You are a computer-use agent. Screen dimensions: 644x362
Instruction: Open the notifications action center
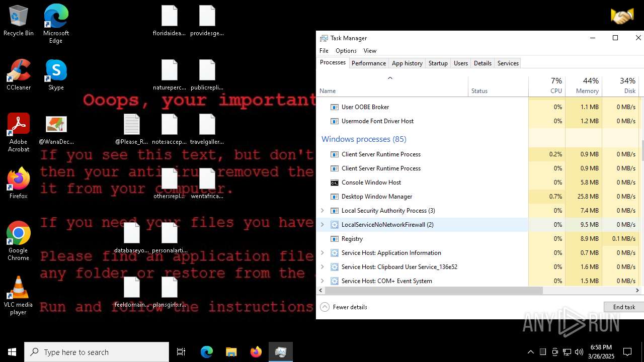627,352
